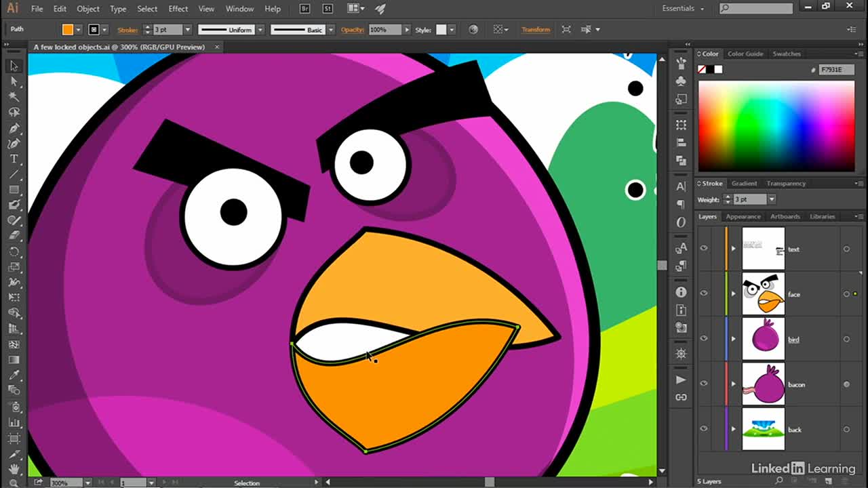868x488 pixels.
Task: Pick a color from the color spectrum
Action: 776,126
